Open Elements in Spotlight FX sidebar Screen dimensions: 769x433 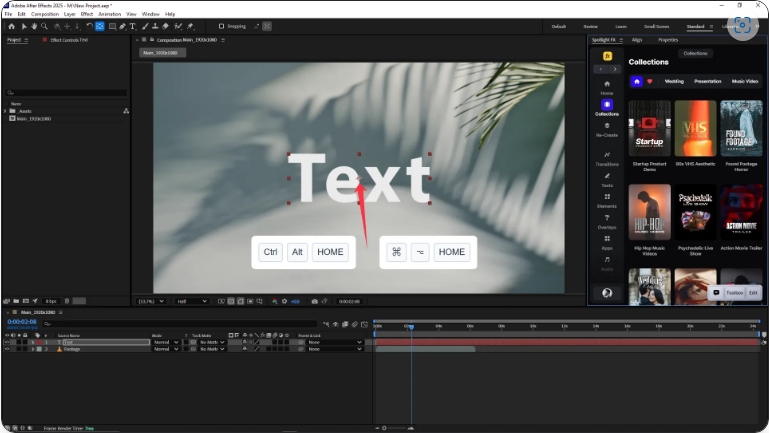[x=607, y=201]
